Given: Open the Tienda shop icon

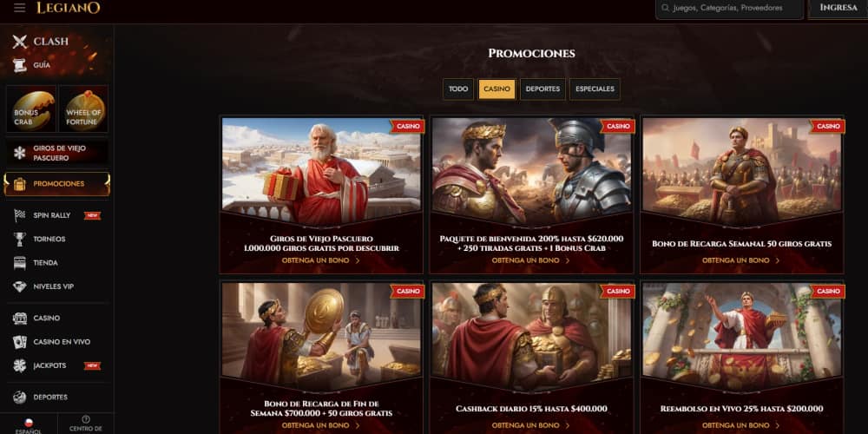Looking at the screenshot, I should tap(20, 263).
